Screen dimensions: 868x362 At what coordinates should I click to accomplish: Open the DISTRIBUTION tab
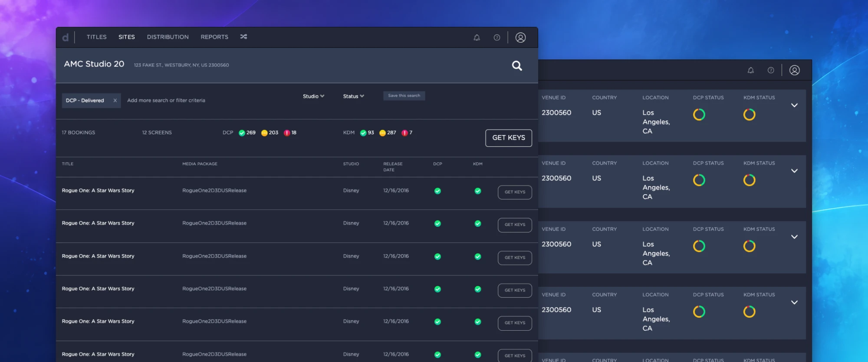pyautogui.click(x=168, y=37)
